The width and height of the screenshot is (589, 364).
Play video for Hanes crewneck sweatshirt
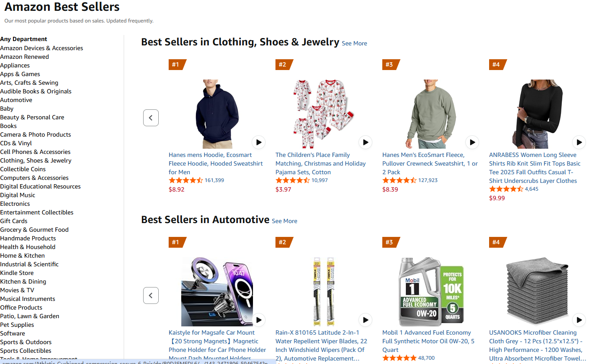(472, 142)
